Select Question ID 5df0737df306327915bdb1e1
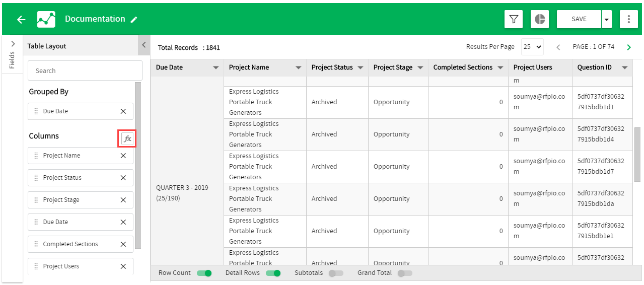This screenshot has width=644, height=285. tap(602, 231)
